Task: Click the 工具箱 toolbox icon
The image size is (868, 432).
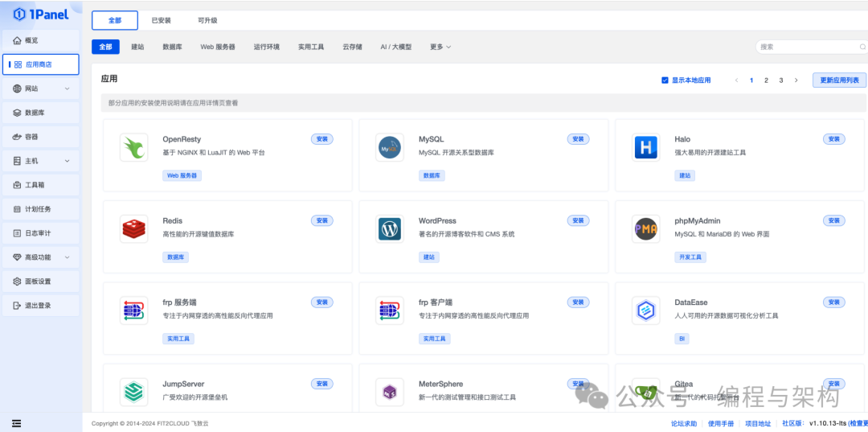Action: (17, 185)
